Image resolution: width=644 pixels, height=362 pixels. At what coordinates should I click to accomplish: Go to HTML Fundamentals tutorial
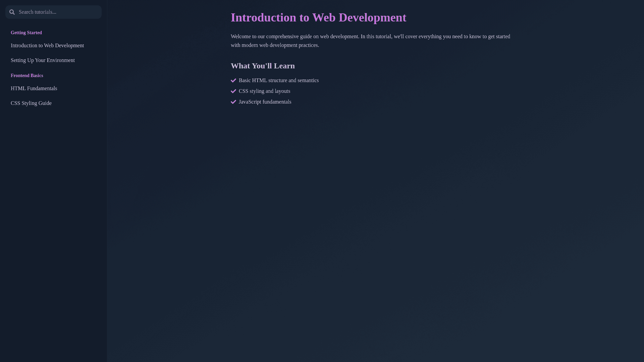[x=34, y=88]
